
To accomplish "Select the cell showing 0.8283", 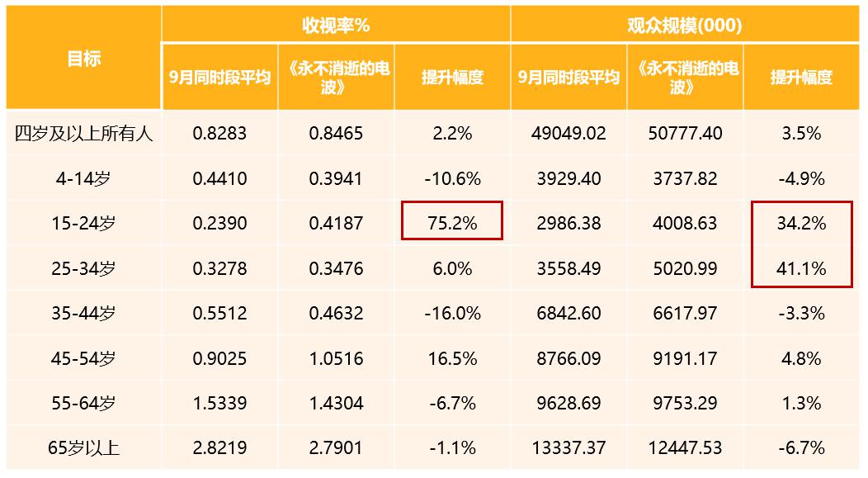I will tap(219, 133).
